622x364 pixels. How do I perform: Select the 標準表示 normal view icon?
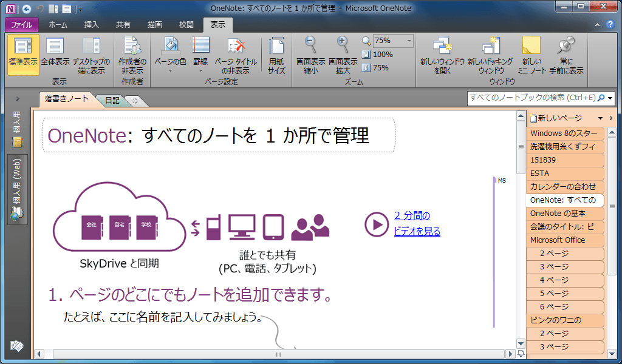23,55
